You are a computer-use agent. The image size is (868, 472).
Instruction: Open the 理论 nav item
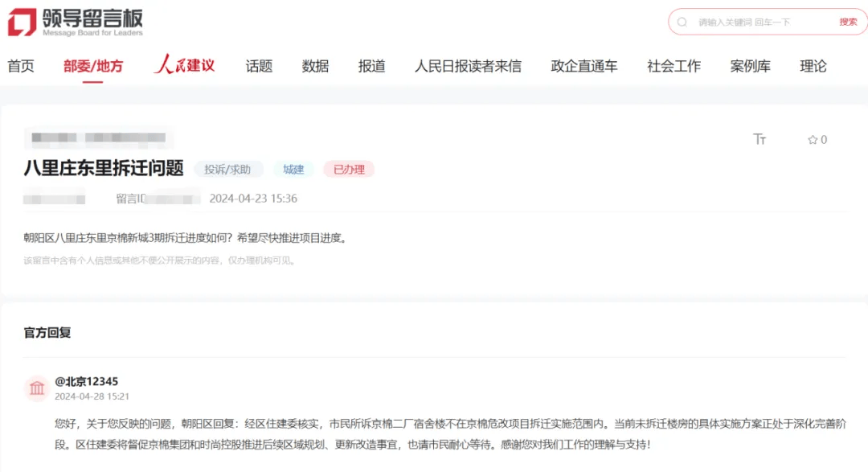pyautogui.click(x=813, y=66)
